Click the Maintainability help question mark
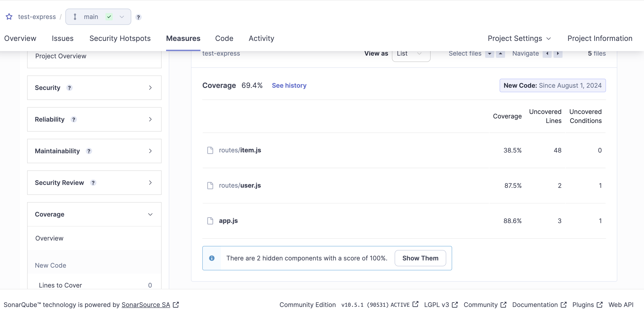The image size is (644, 321). click(x=89, y=151)
